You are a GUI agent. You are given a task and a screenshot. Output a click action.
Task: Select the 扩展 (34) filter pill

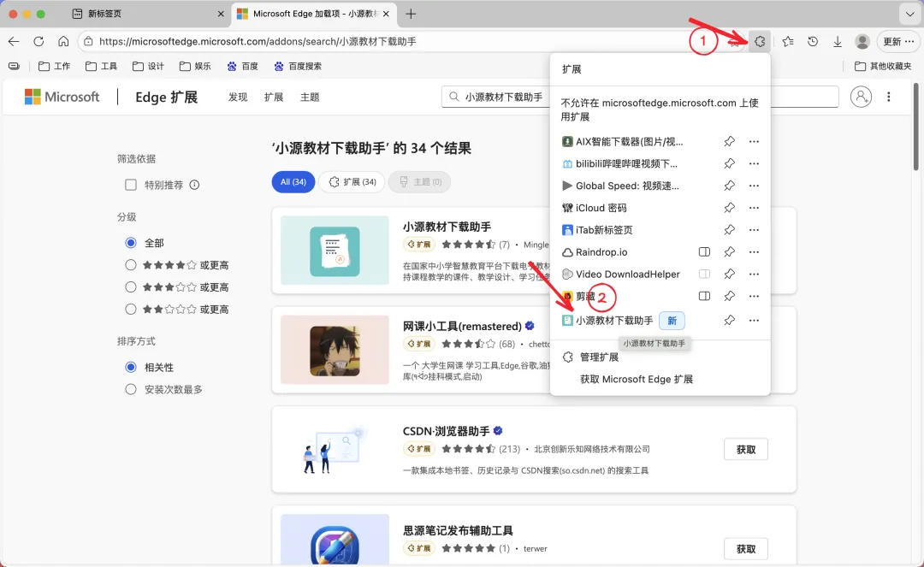pos(352,182)
